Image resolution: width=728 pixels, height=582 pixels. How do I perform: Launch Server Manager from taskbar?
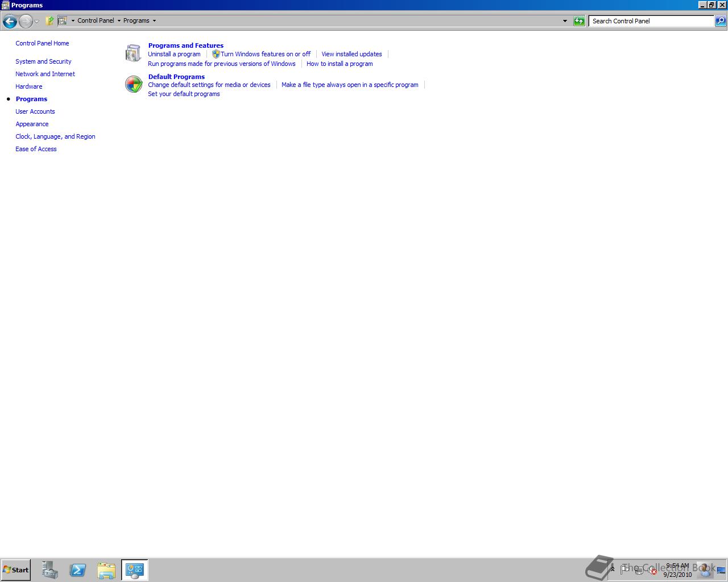click(x=49, y=570)
